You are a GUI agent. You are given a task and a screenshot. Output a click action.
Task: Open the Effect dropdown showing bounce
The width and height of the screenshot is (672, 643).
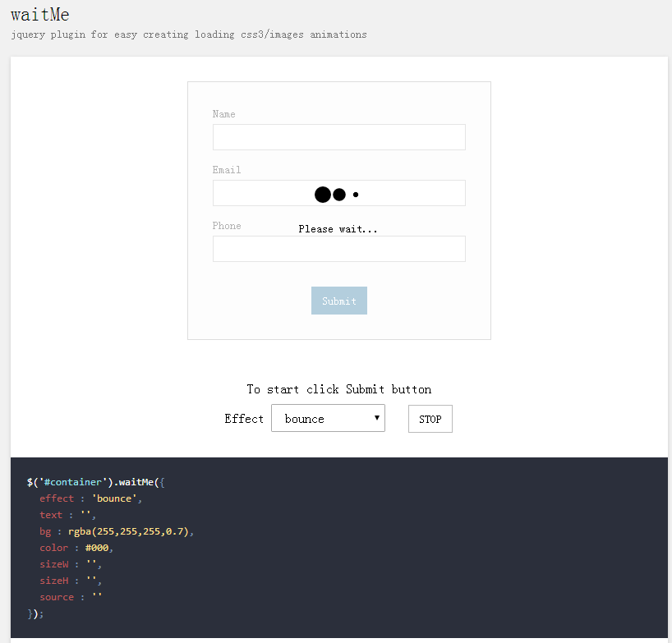[328, 418]
